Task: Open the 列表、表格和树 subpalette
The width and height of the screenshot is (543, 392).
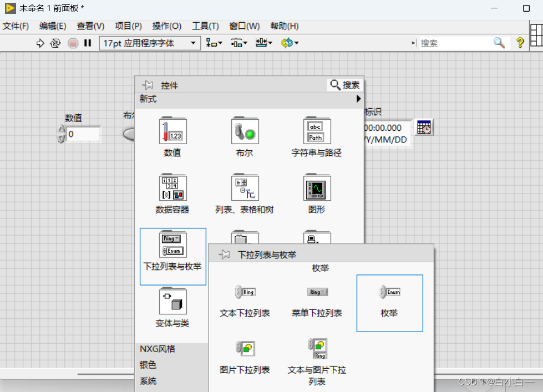Action: pos(245,194)
